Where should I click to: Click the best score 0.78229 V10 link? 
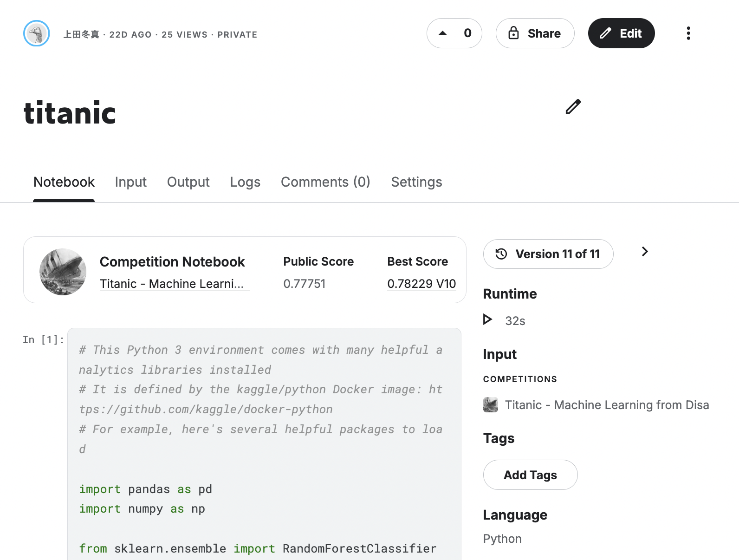click(x=421, y=284)
